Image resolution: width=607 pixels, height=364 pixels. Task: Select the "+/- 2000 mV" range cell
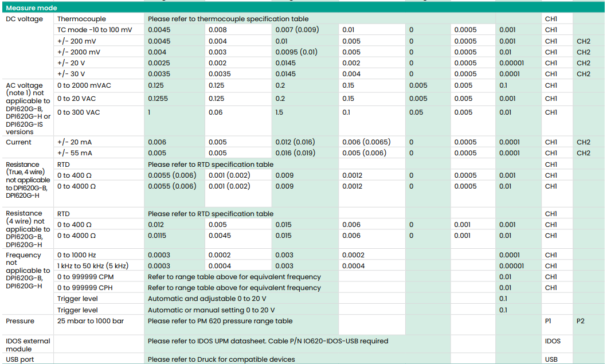pos(79,52)
